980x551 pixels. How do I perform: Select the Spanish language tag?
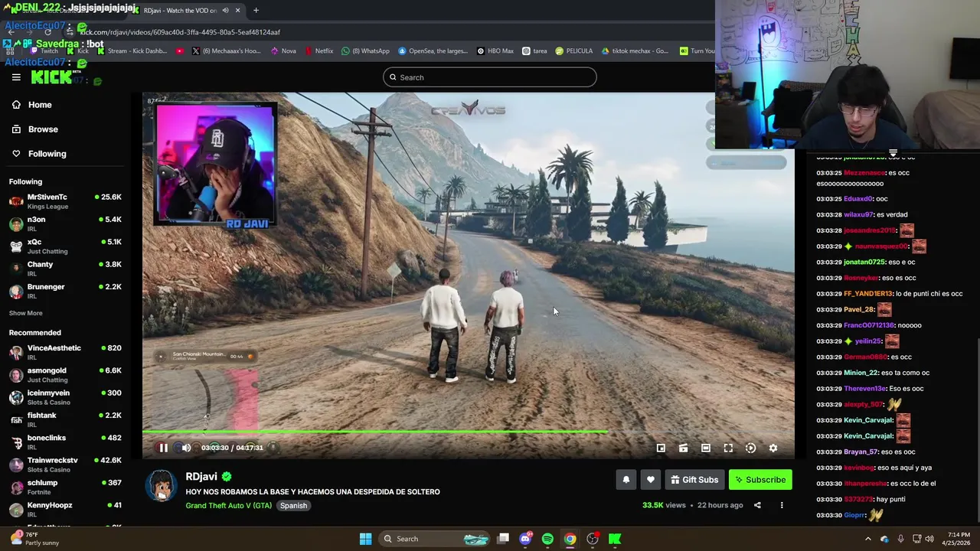(293, 505)
